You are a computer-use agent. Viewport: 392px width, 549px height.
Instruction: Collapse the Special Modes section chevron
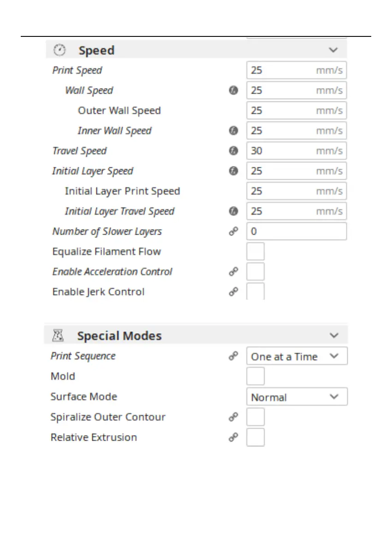click(x=334, y=336)
